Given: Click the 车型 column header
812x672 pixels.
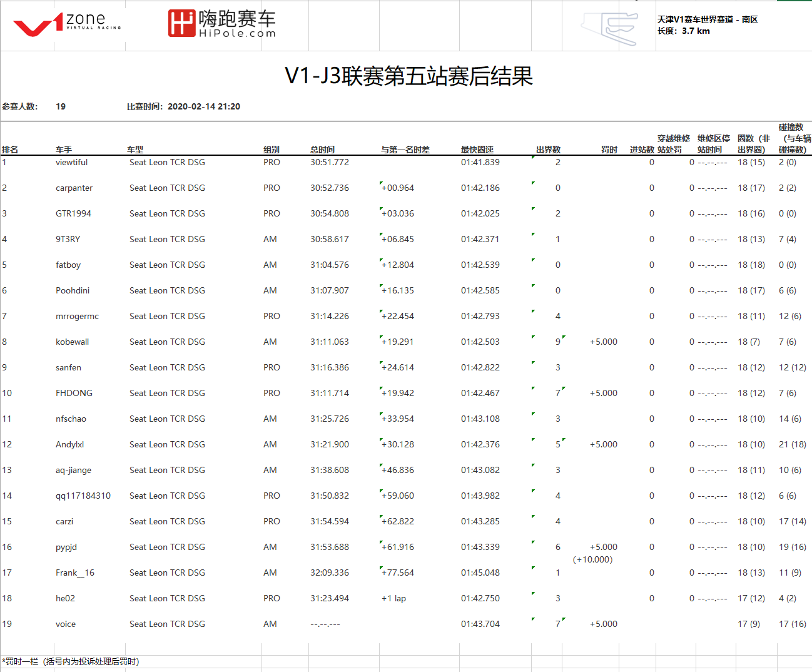Looking at the screenshot, I should click(x=135, y=150).
